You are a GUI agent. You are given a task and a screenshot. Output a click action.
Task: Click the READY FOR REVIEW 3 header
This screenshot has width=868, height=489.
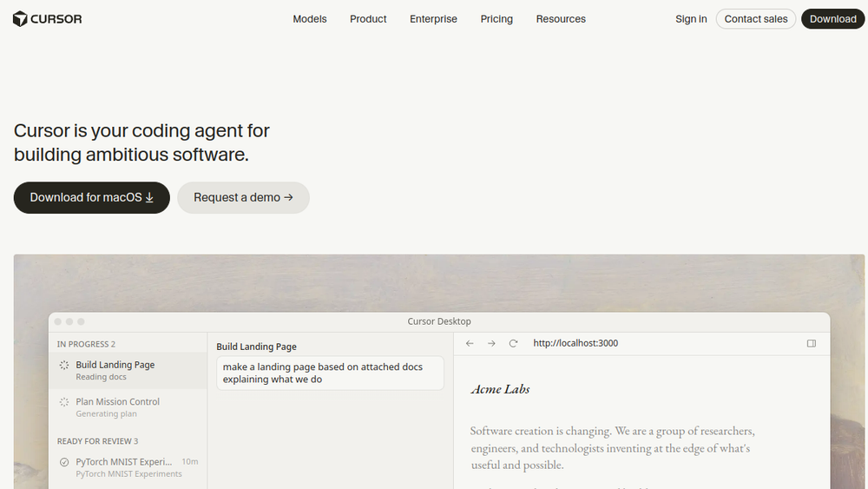click(x=97, y=441)
